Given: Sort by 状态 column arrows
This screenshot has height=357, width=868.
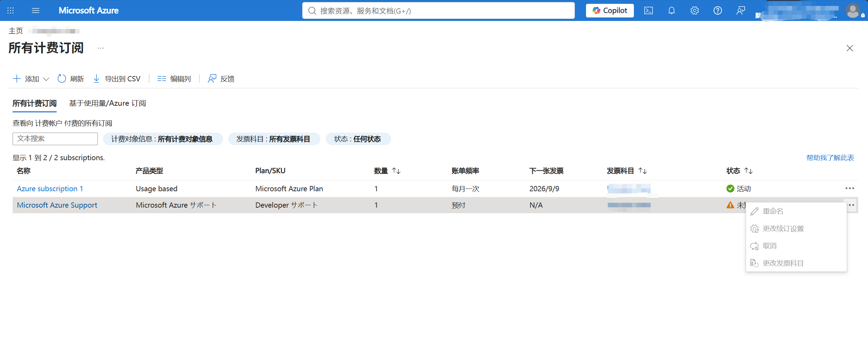Looking at the screenshot, I should 748,171.
